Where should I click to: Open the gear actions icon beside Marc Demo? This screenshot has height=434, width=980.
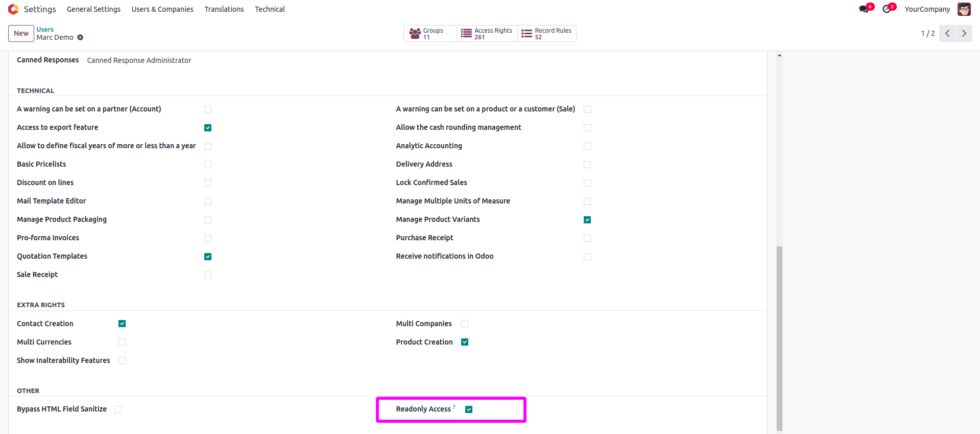click(x=80, y=37)
